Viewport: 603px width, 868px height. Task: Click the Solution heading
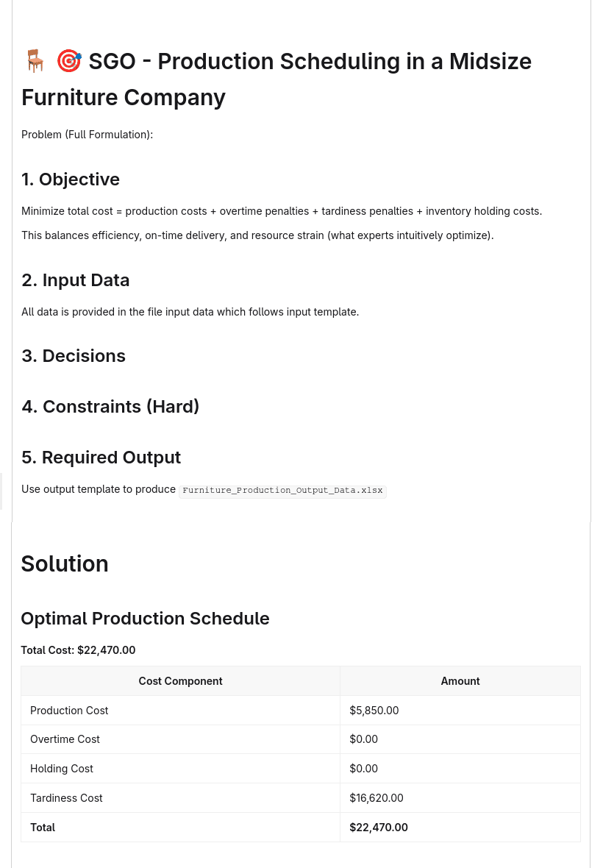coord(65,563)
